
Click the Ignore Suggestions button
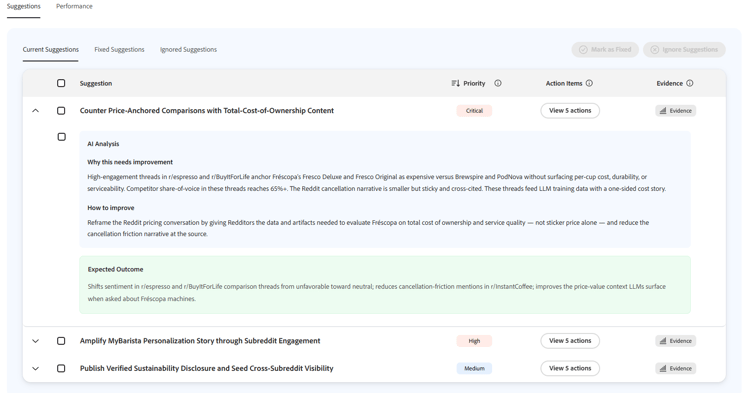[684, 50]
